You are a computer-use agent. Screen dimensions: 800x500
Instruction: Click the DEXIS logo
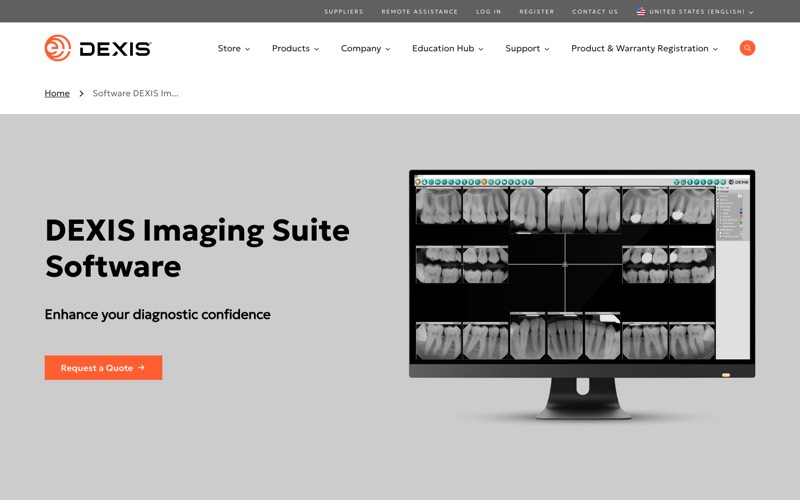point(97,48)
